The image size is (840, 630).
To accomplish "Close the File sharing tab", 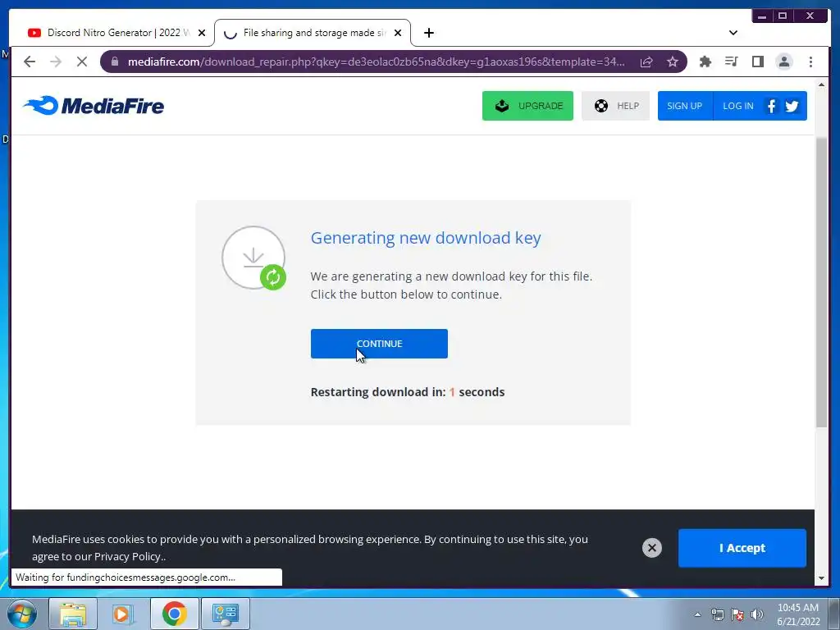I will point(398,33).
